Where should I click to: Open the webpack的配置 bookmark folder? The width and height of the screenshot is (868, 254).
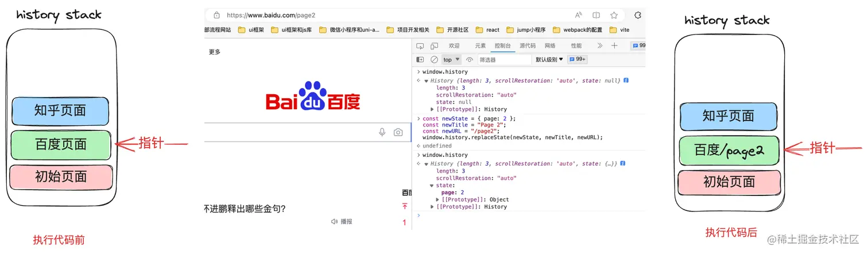(577, 30)
